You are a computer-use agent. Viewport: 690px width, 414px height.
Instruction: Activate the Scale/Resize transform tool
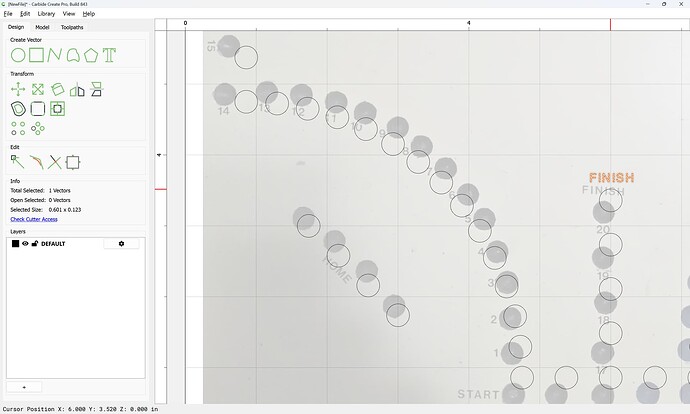[38, 89]
